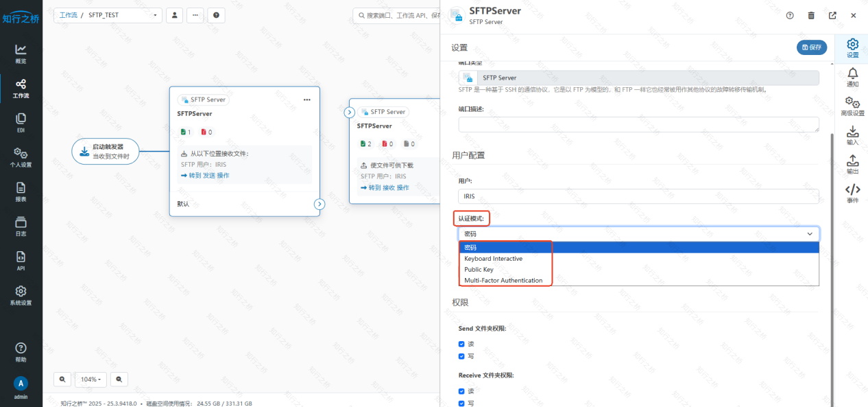Click the 报表 reports sidebar icon
This screenshot has height=407, width=868.
[x=21, y=191]
